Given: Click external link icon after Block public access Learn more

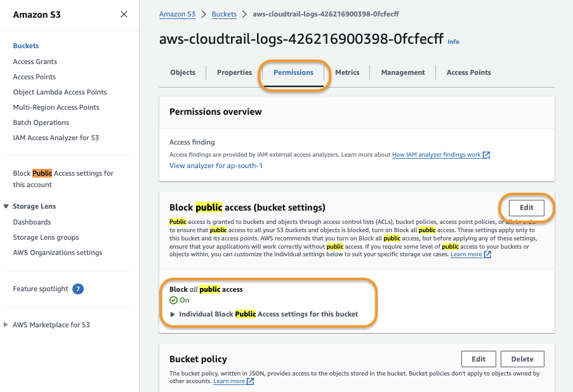Looking at the screenshot, I should [x=487, y=254].
